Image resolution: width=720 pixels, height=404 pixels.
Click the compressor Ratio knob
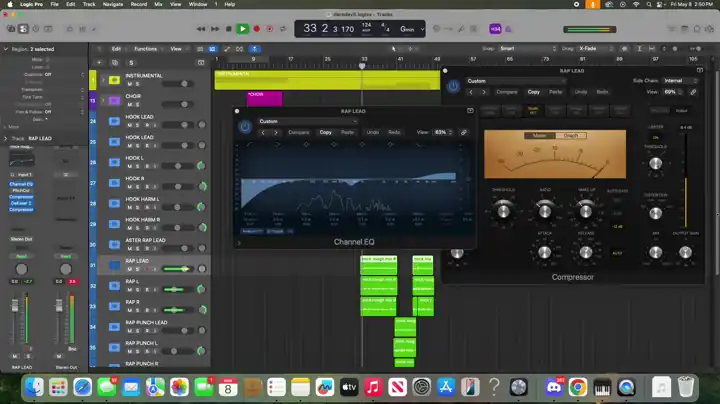click(x=545, y=211)
